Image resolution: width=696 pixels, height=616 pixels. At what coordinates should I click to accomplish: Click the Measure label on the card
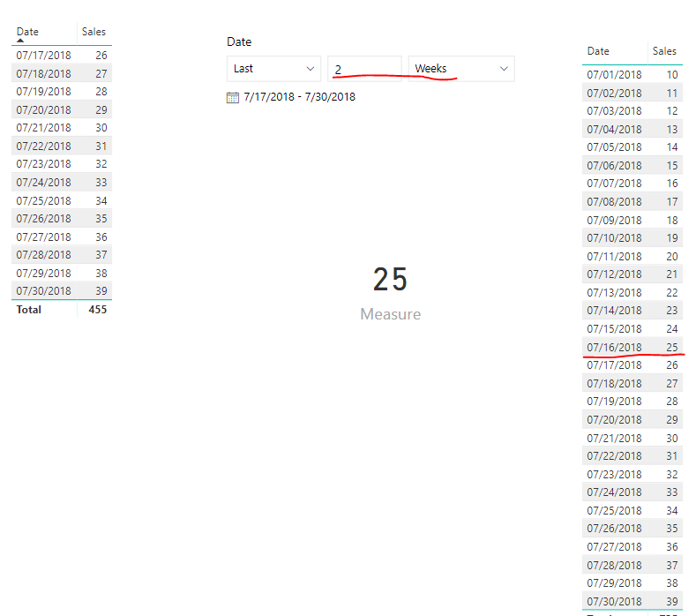391,314
